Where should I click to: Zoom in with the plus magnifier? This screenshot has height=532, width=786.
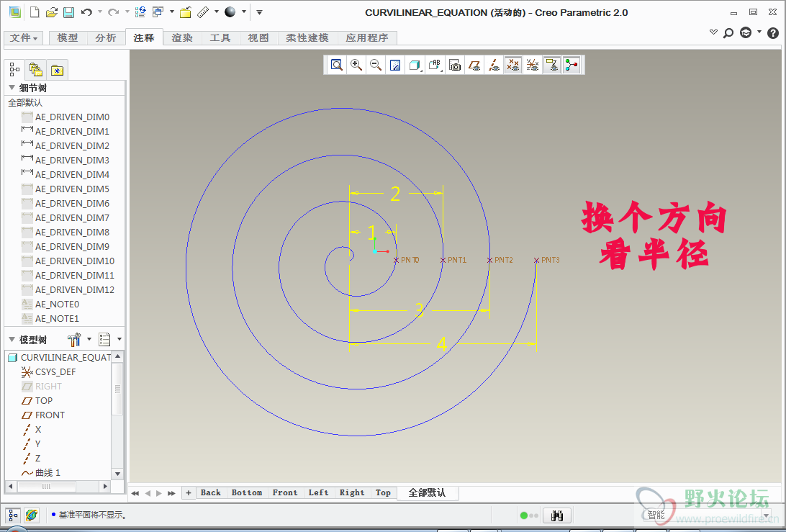click(x=356, y=65)
